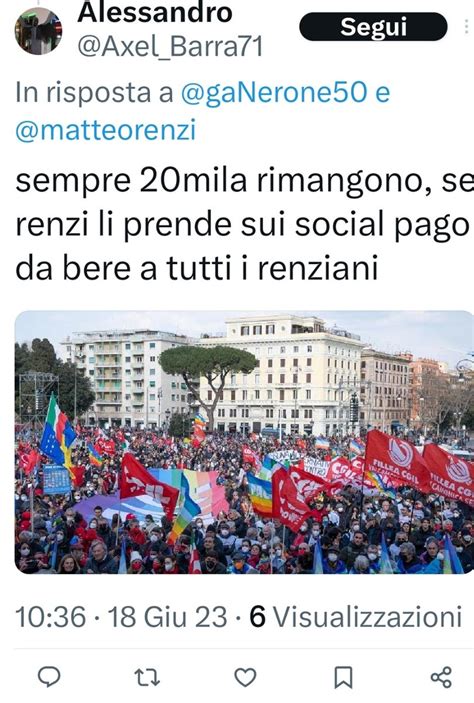The width and height of the screenshot is (474, 703).
Task: Click the display name Alessandro
Action: click(155, 12)
